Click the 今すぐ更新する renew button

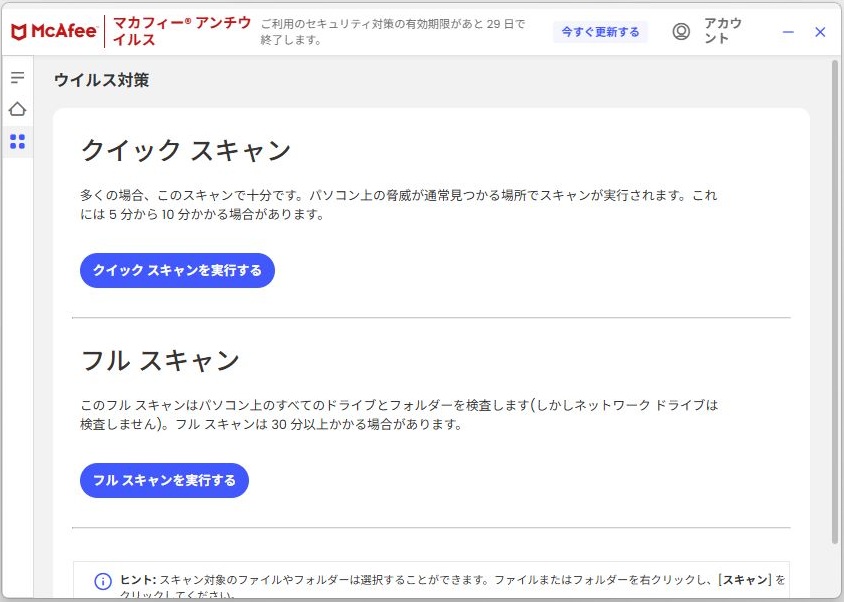coord(600,32)
